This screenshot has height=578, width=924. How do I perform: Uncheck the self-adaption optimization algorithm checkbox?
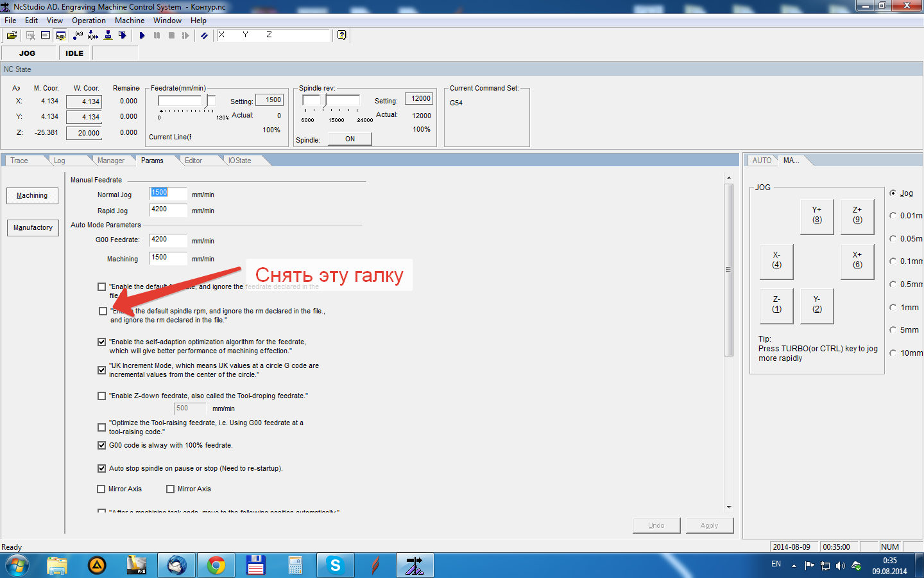pyautogui.click(x=101, y=342)
